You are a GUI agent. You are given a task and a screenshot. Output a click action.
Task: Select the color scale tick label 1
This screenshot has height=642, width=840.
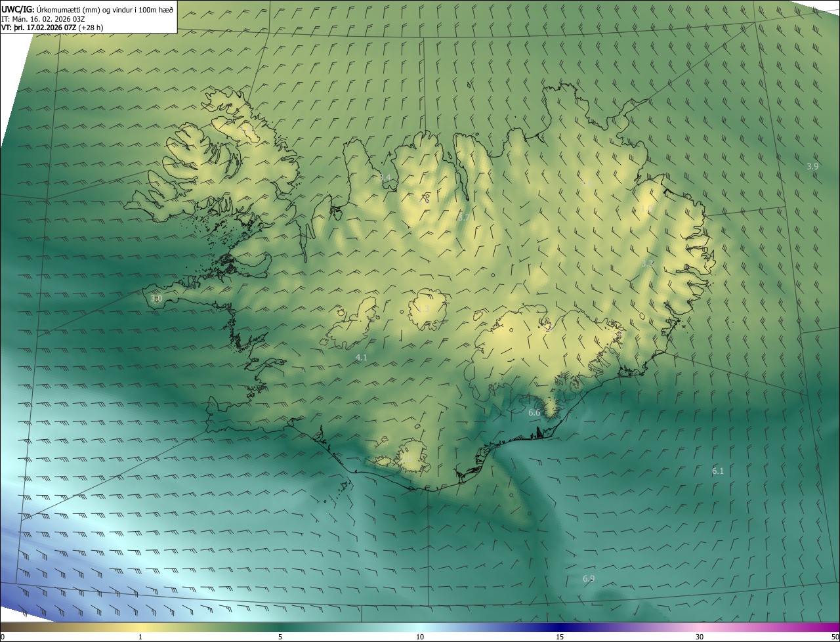pyautogui.click(x=140, y=637)
